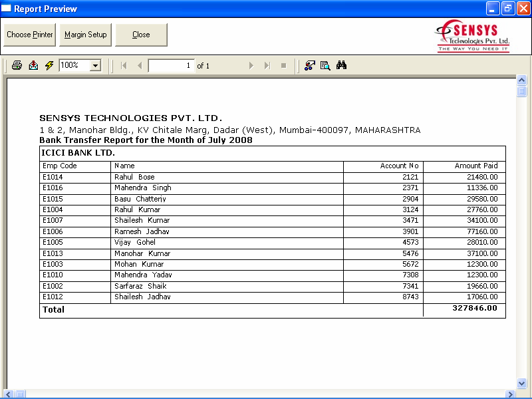Screen dimensions: 532x399
Task: Click account number 5672
Action: click(x=410, y=264)
